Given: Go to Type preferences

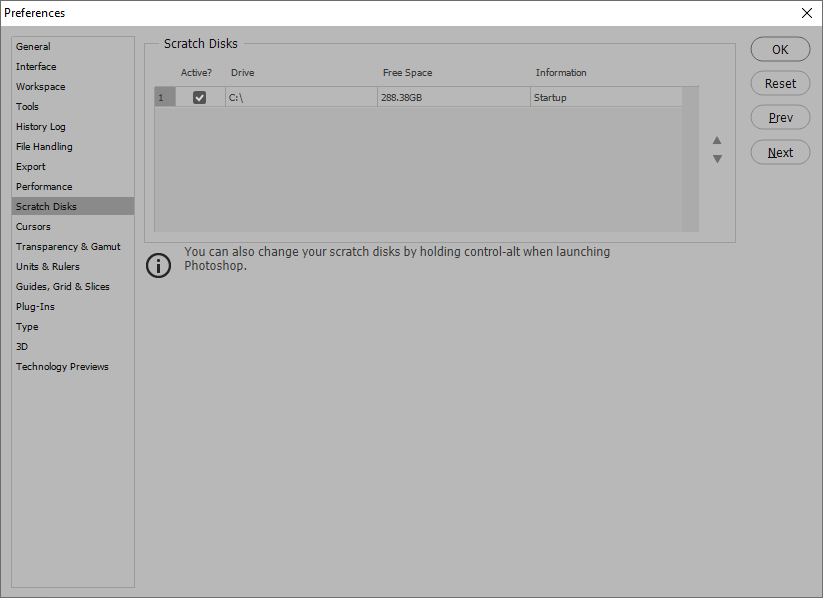Looking at the screenshot, I should [x=72, y=327].
